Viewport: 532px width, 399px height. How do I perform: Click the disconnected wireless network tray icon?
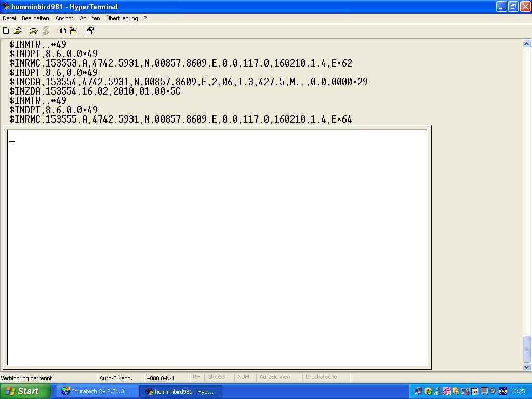pos(465,391)
